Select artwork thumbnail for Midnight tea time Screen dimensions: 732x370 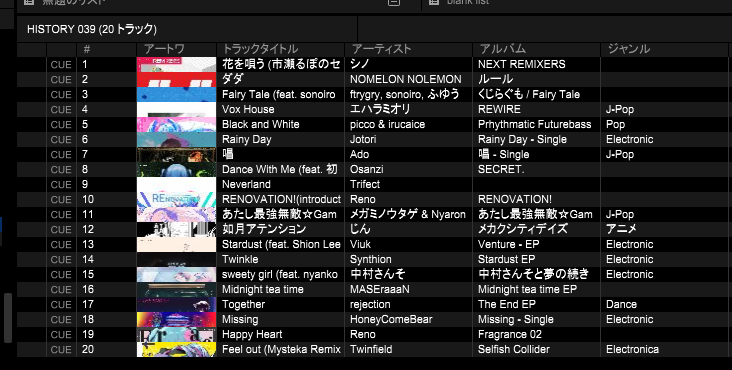[176, 289]
